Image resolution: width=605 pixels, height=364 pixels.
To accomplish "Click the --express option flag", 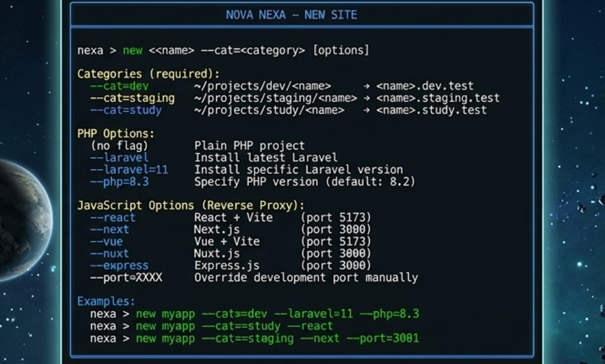I will click(119, 266).
